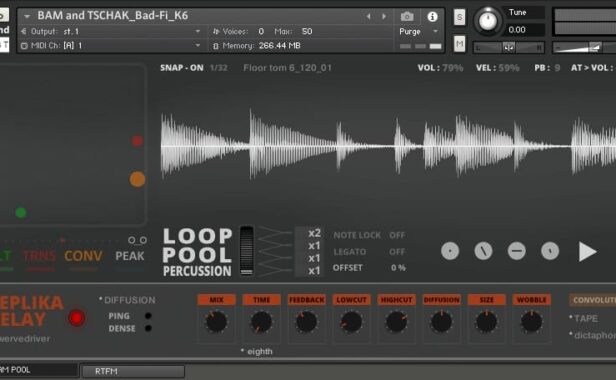Click the VOL 79% value
616x380 pixels.
point(453,68)
